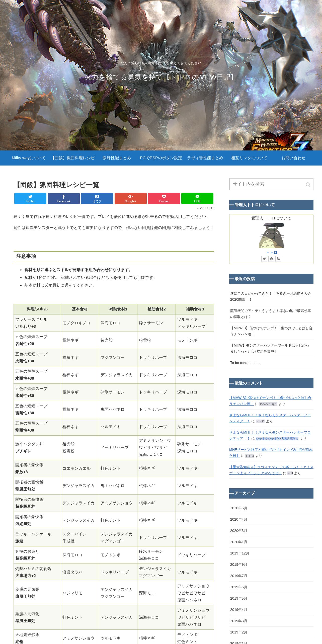Share the page on Google+

click(130, 198)
